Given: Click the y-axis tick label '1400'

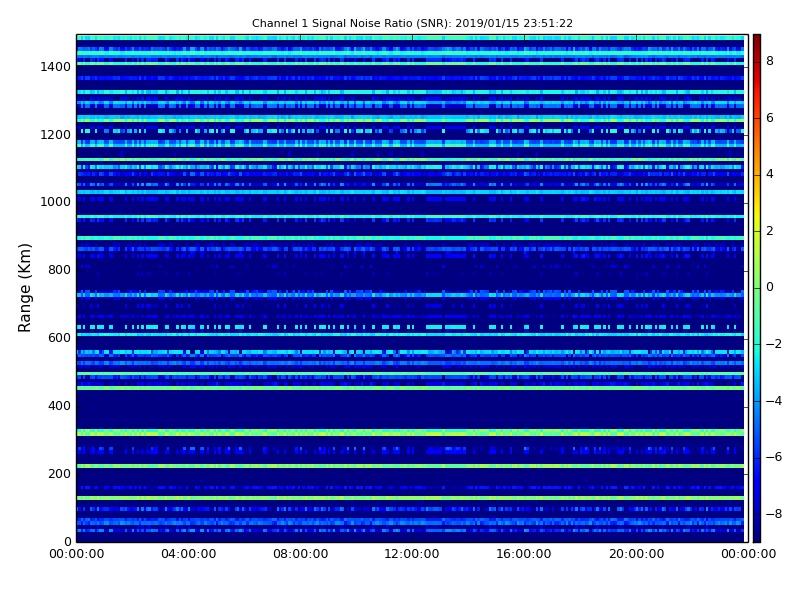Looking at the screenshot, I should coord(56,67).
